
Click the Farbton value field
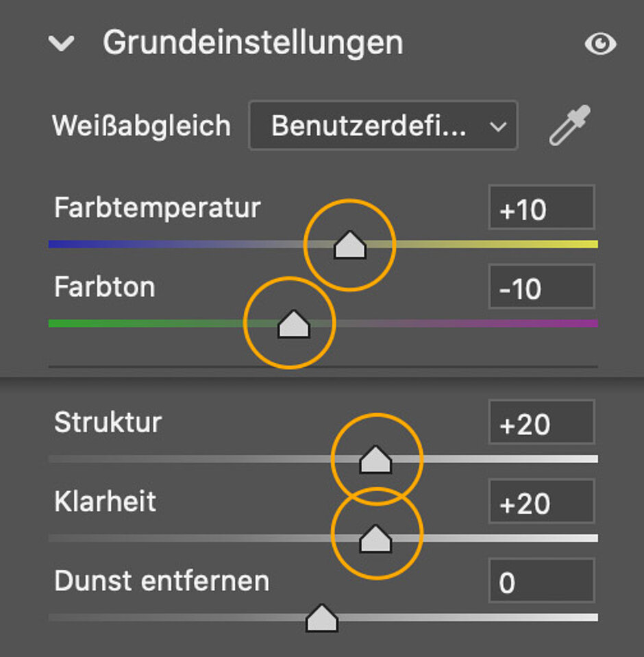pyautogui.click(x=541, y=288)
